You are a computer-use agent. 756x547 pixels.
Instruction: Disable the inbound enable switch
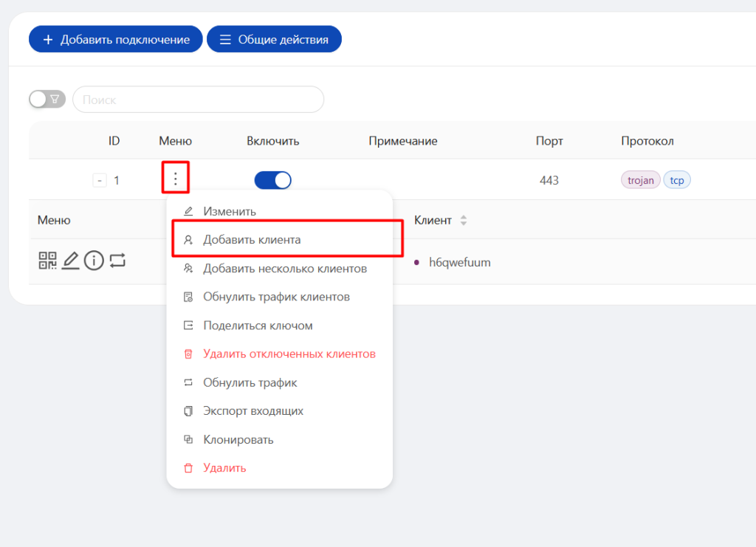(x=272, y=180)
